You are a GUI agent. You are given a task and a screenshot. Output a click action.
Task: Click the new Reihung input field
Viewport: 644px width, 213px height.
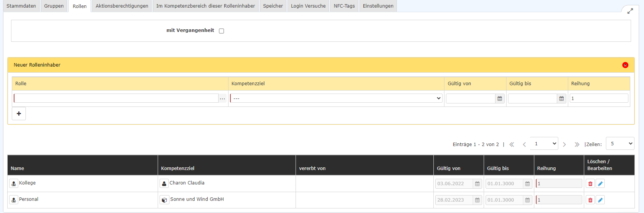click(x=599, y=98)
